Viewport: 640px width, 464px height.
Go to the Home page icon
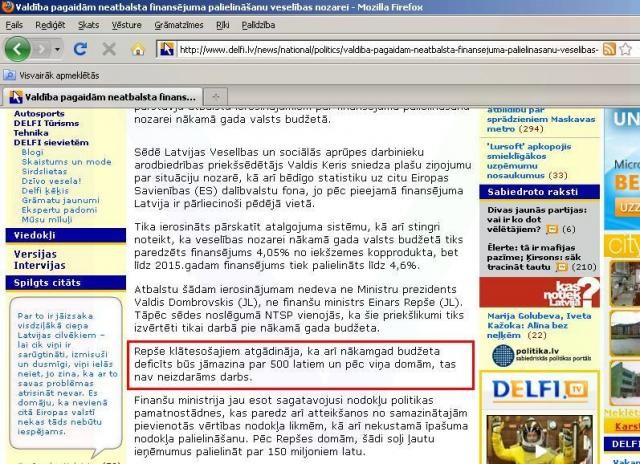click(x=138, y=48)
